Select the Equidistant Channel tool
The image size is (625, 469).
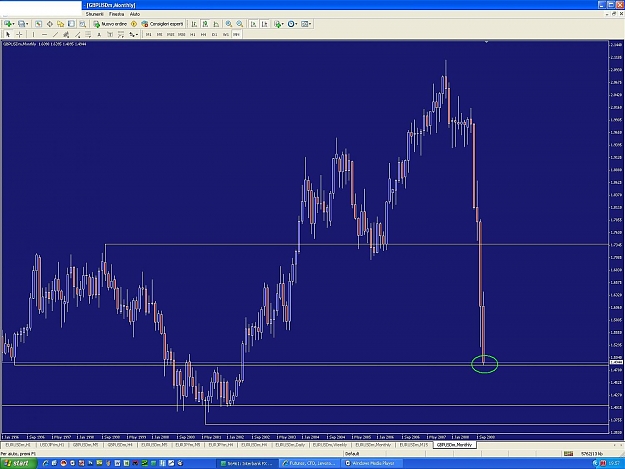click(66, 35)
